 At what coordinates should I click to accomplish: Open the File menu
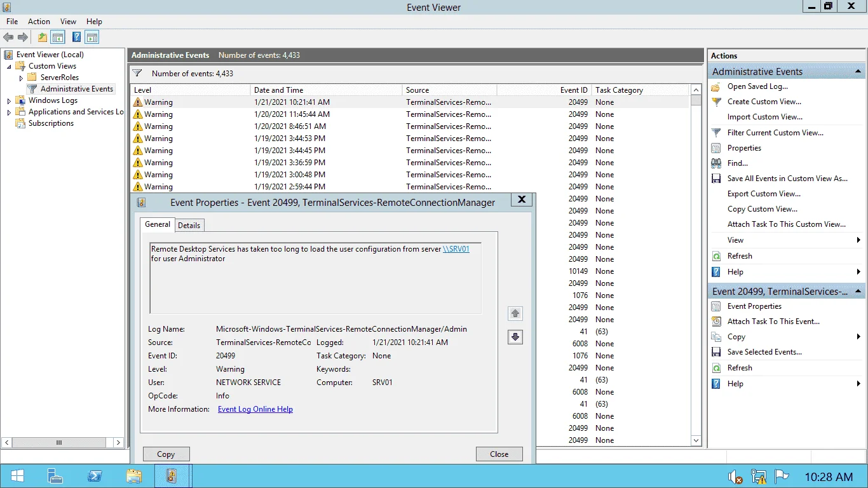click(x=12, y=22)
